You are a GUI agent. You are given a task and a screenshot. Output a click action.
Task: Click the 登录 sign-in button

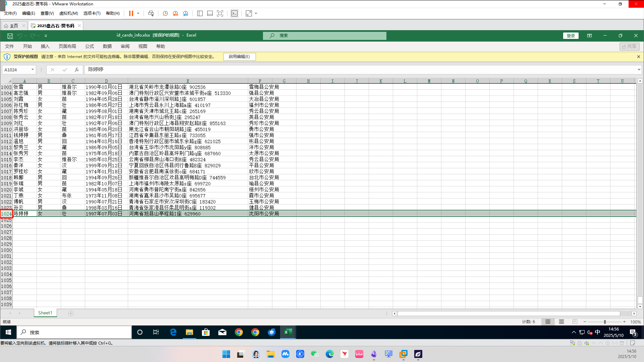[x=571, y=36]
